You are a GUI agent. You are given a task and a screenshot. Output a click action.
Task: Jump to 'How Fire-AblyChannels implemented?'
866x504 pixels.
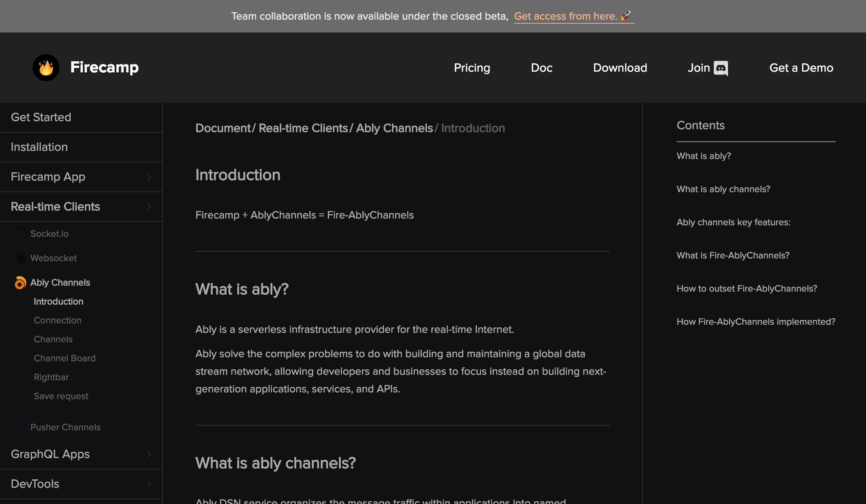point(756,322)
